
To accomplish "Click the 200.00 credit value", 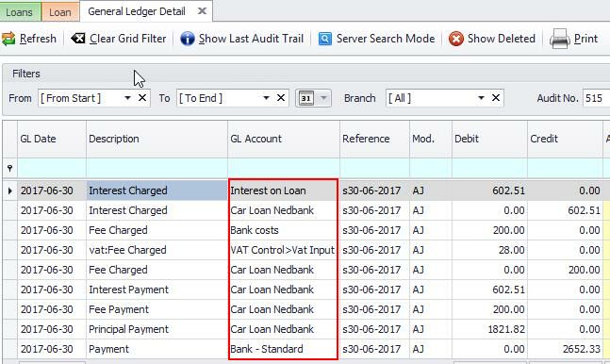I will pos(585,271).
